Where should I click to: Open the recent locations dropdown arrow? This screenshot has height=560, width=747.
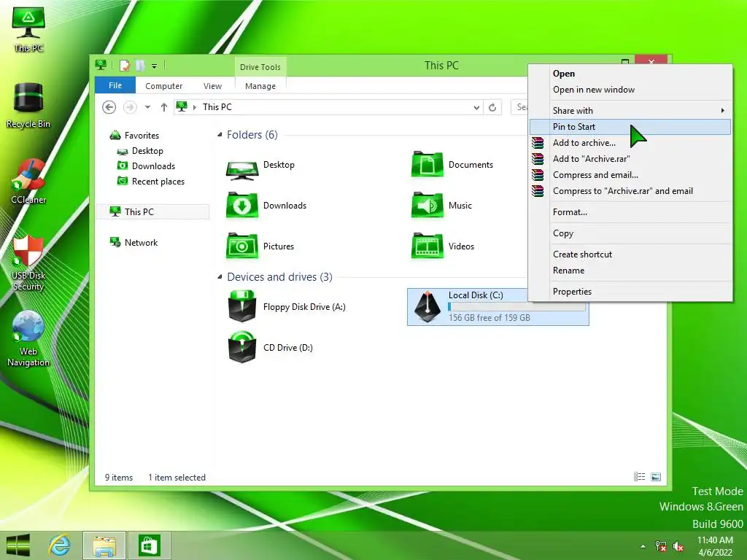[147, 107]
